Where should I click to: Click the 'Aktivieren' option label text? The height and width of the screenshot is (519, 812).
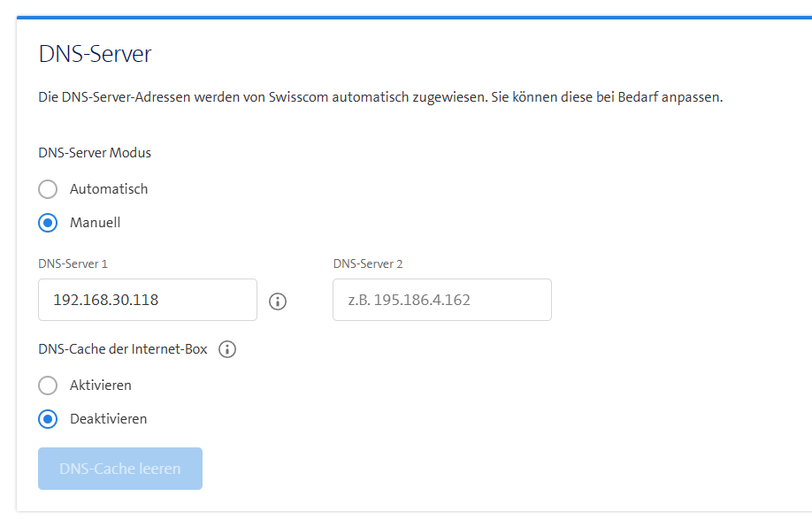point(101,385)
